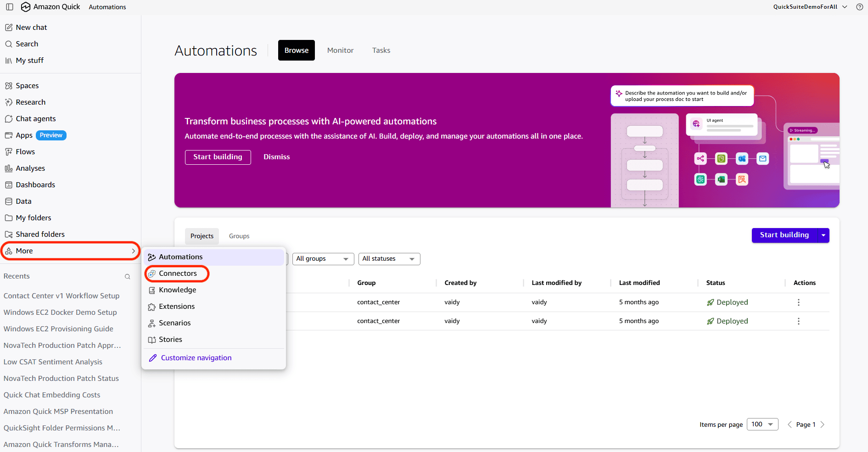Click the Research icon
868x452 pixels.
coord(9,102)
